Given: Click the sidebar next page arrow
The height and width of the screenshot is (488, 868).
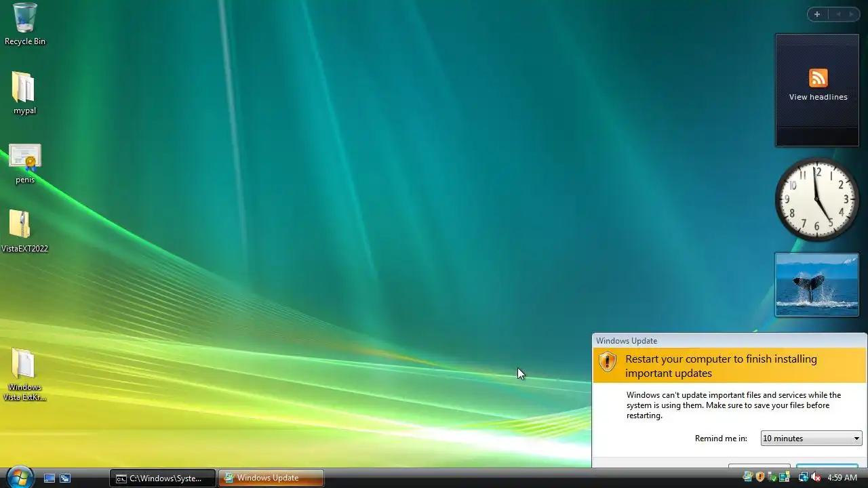Looking at the screenshot, I should click(x=851, y=14).
